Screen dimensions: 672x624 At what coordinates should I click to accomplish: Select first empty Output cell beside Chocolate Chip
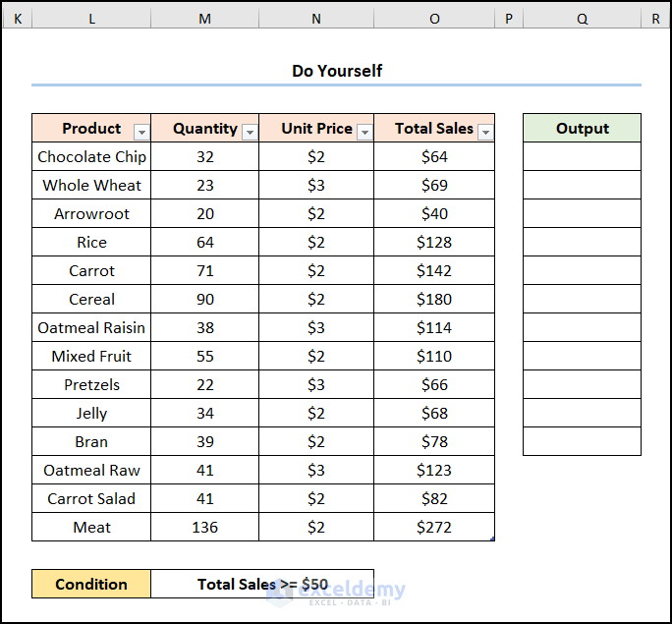582,157
